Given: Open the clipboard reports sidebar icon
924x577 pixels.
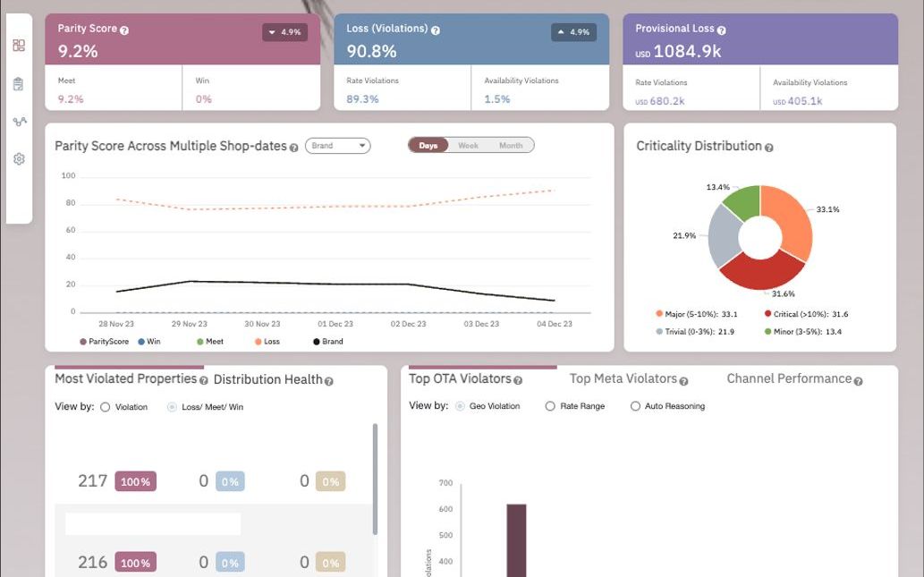Looking at the screenshot, I should pyautogui.click(x=18, y=84).
